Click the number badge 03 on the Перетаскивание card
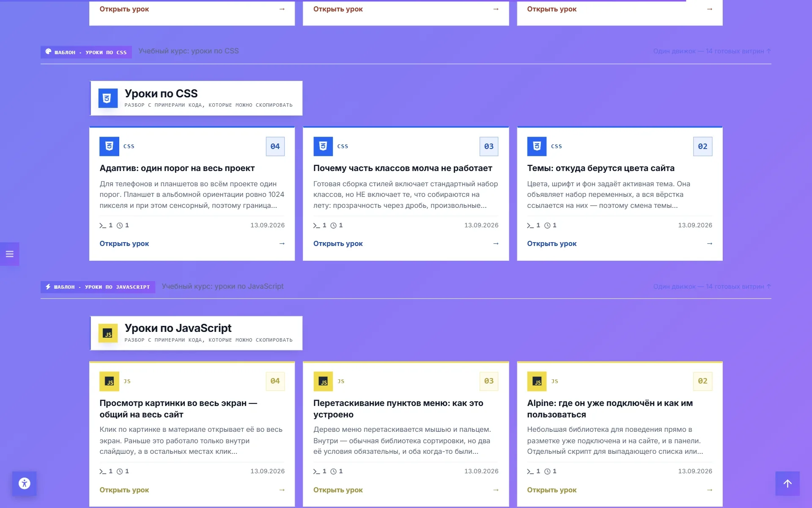812x508 pixels. point(489,381)
